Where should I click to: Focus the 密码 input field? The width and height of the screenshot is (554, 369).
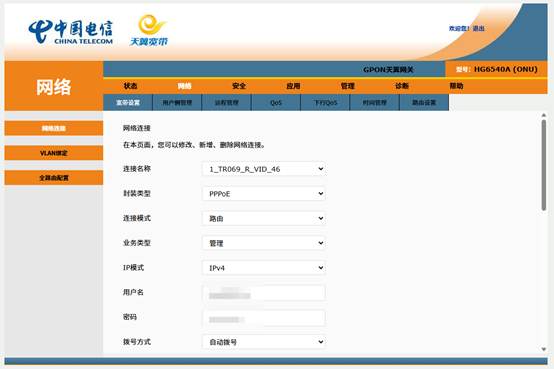[x=264, y=318]
